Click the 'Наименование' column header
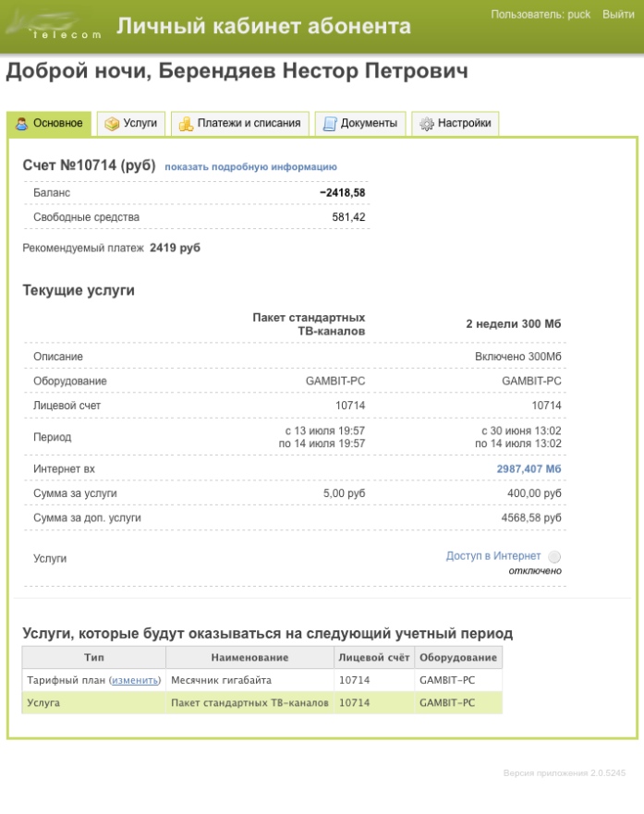This screenshot has height=814, width=644. [x=249, y=658]
